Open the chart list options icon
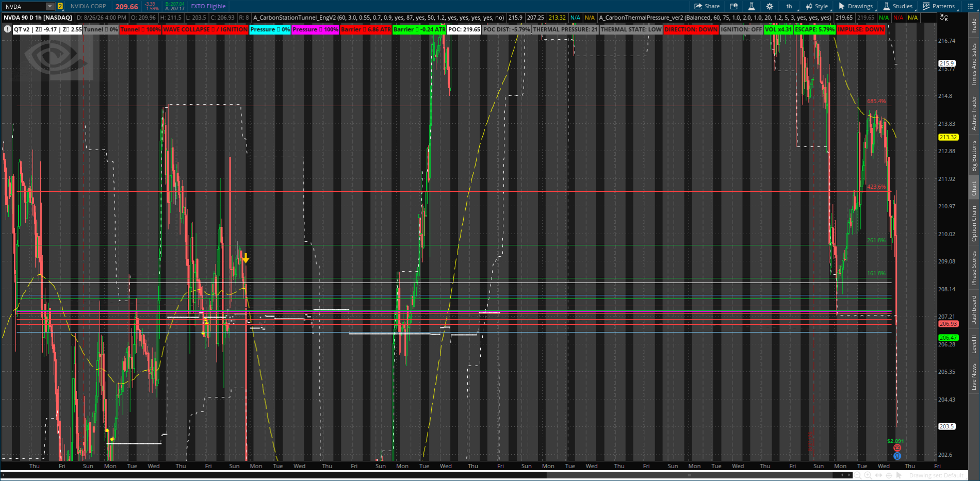Viewport: 980px width, 481px height. point(970,6)
